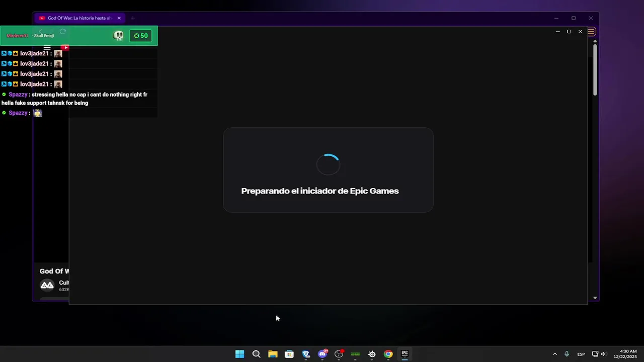The height and width of the screenshot is (362, 644).
Task: Open OBS Studio taskbar icon
Action: click(x=339, y=354)
